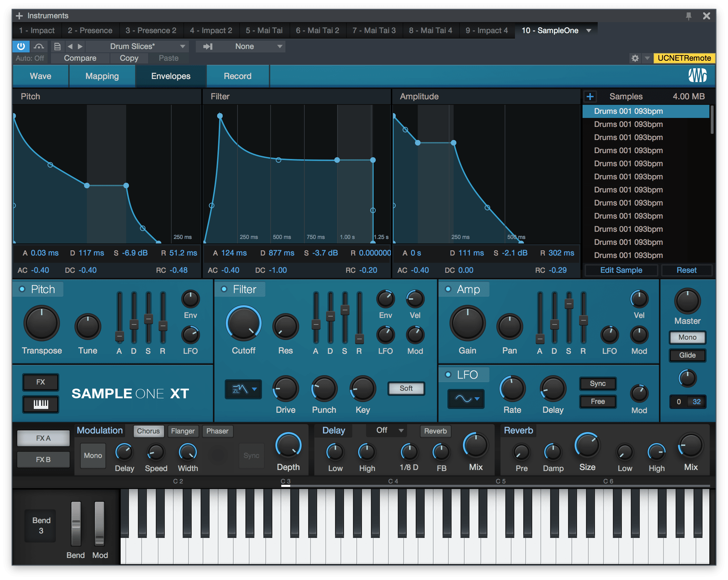The height and width of the screenshot is (580, 728).
Task: Toggle the Pitch section enable dot
Action: (22, 289)
